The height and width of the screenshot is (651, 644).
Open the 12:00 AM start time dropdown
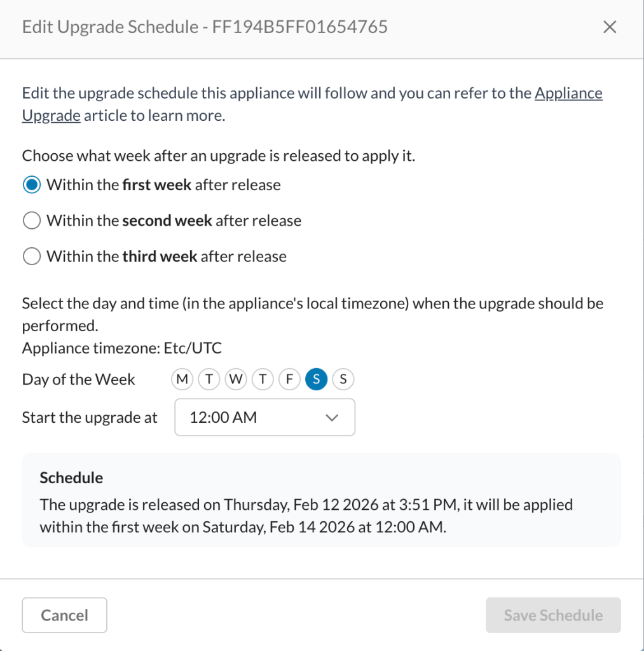click(x=265, y=417)
